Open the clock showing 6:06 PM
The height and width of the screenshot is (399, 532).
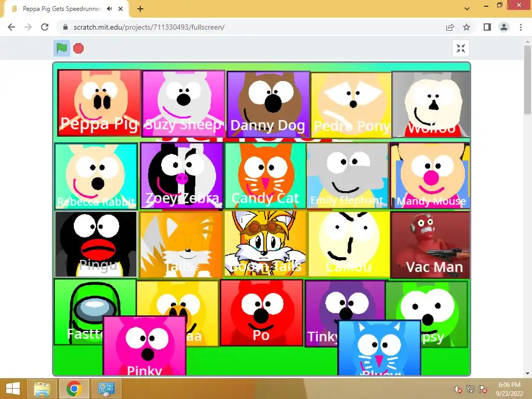(x=509, y=389)
